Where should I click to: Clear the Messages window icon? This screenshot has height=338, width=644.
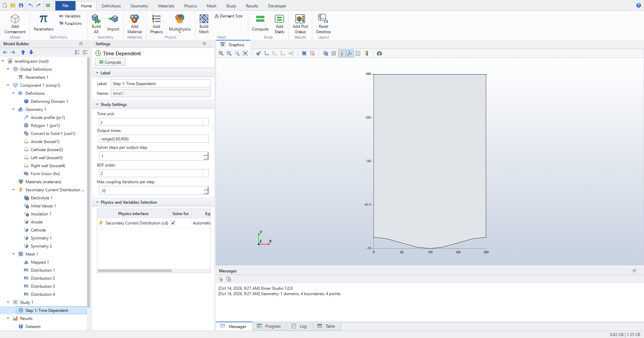[x=221, y=279]
